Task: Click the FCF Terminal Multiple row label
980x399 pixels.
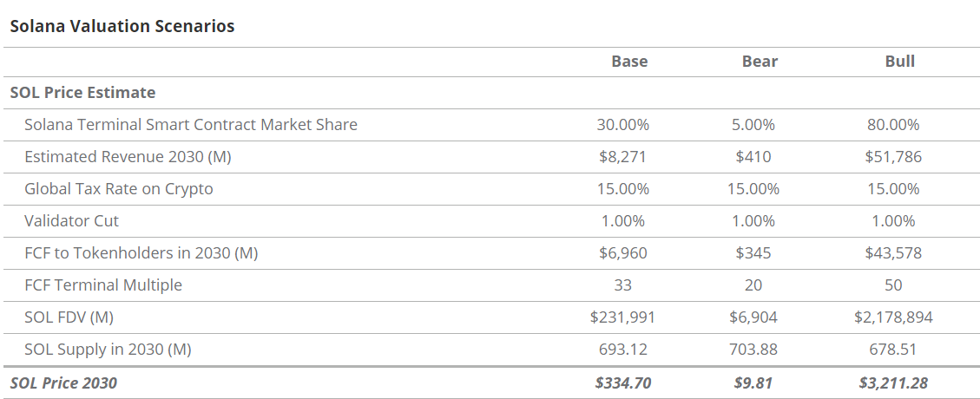Action: [x=103, y=285]
